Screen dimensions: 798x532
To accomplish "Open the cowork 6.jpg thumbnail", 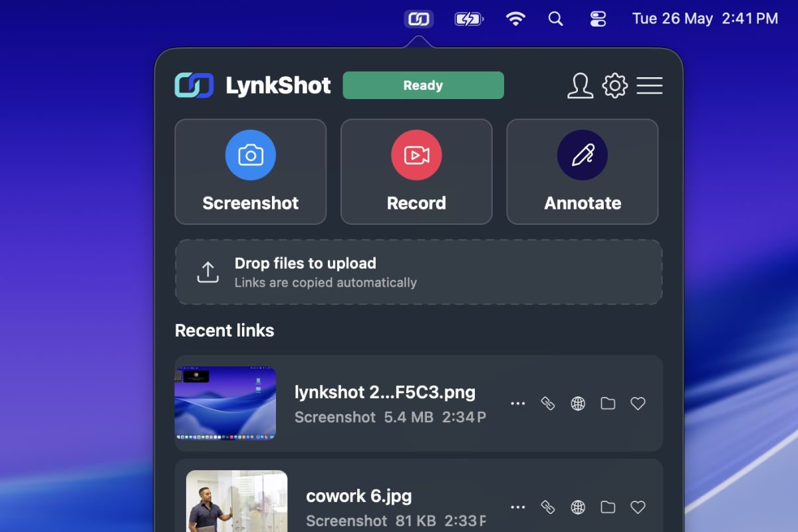I will [237, 501].
